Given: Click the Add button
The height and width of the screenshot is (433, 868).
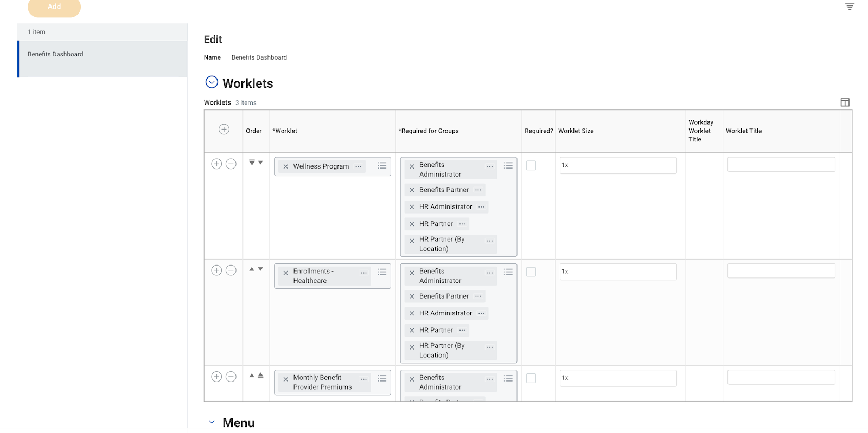Looking at the screenshot, I should [x=54, y=8].
